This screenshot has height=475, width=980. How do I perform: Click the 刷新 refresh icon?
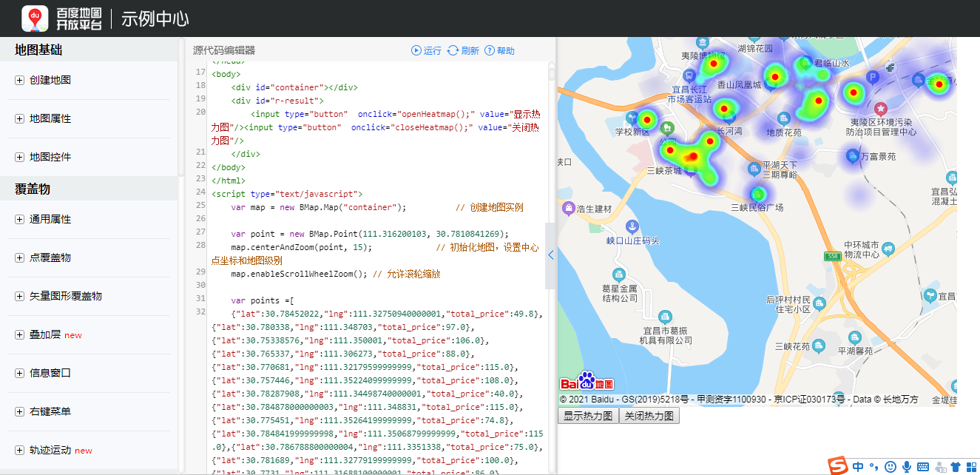coord(453,50)
